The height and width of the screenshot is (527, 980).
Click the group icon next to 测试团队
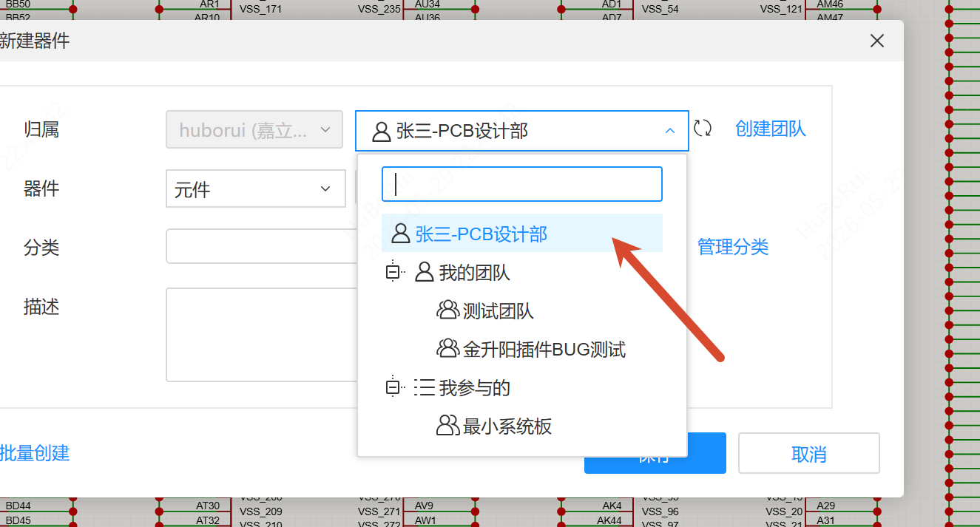click(x=447, y=310)
